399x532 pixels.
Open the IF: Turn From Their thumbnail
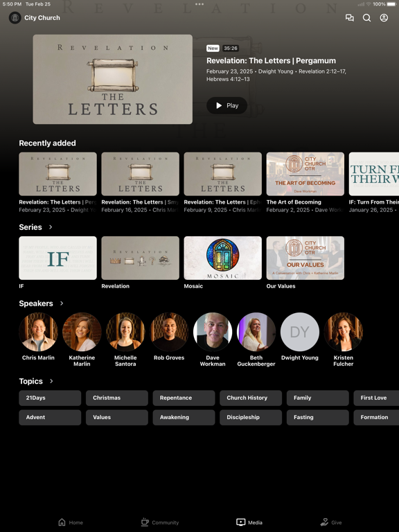point(374,174)
